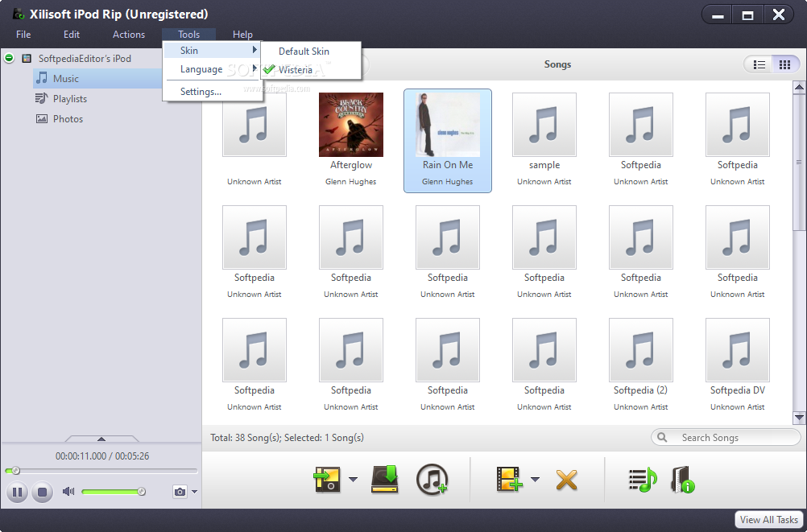This screenshot has height=532, width=807.
Task: Expand the Skin submenu
Action: coord(213,51)
